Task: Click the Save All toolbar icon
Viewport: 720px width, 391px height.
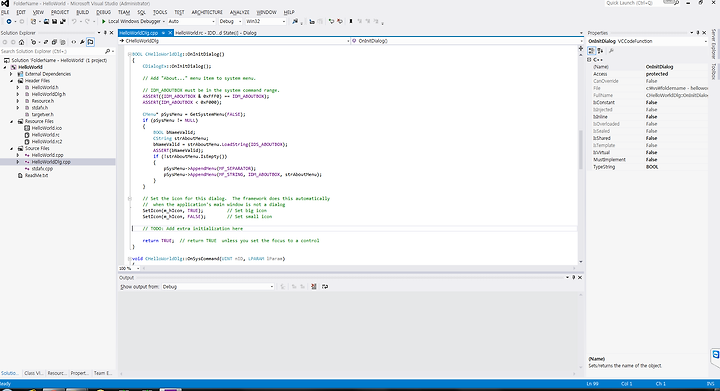Action: tap(63, 22)
